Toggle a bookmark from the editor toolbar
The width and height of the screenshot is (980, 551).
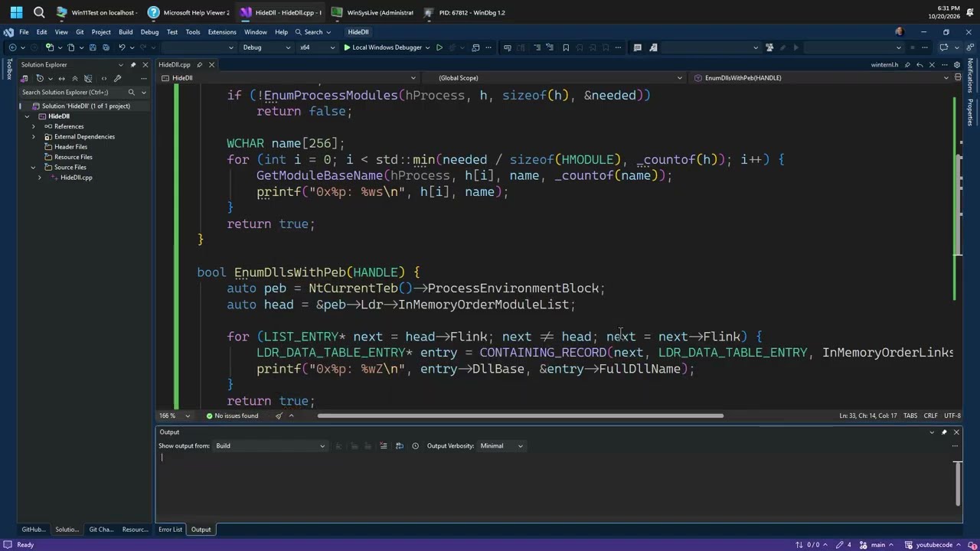566,47
